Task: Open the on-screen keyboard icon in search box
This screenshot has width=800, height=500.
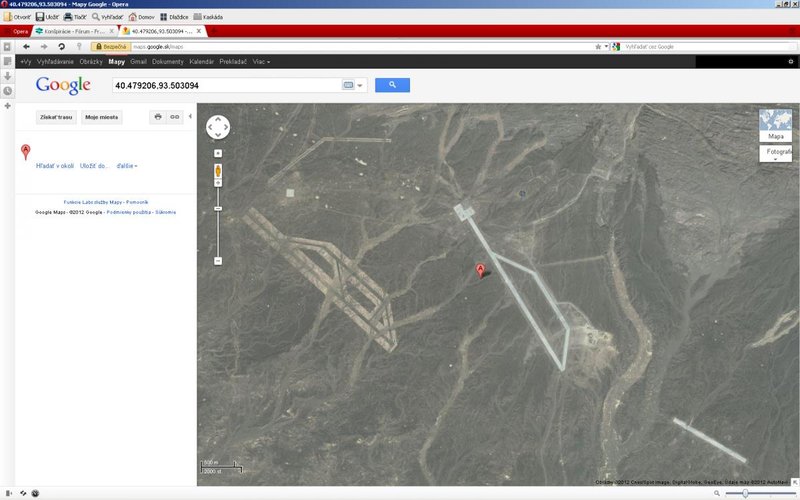Action: click(x=350, y=85)
